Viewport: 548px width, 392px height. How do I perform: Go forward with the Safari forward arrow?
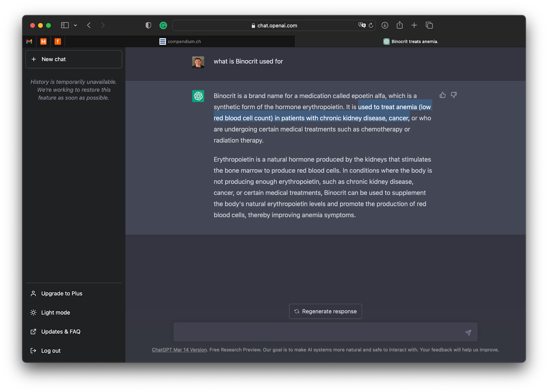(103, 25)
